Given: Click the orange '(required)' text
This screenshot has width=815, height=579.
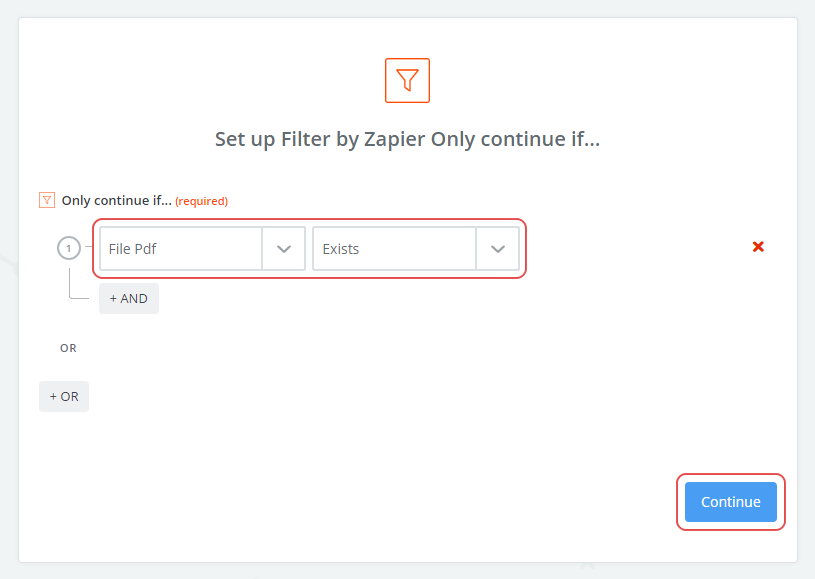Looking at the screenshot, I should (x=201, y=201).
